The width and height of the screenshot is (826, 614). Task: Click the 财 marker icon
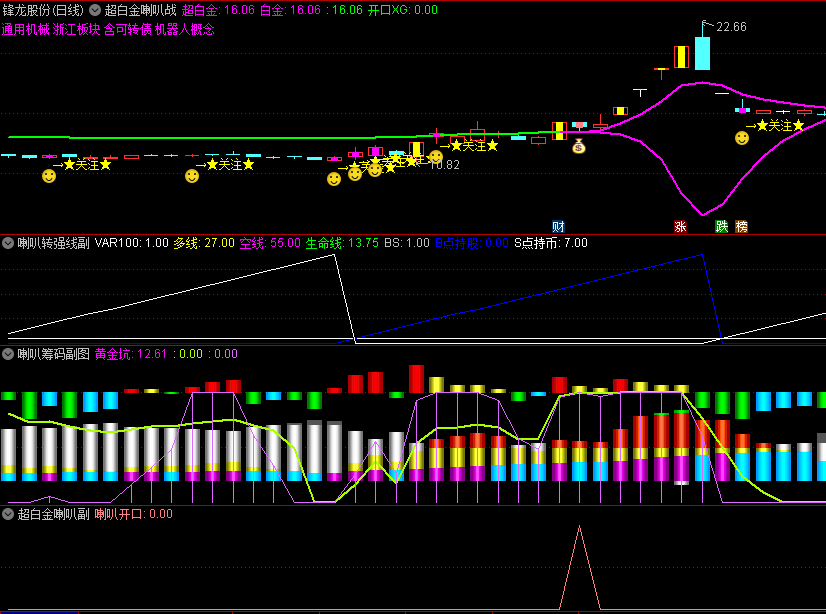coord(558,226)
